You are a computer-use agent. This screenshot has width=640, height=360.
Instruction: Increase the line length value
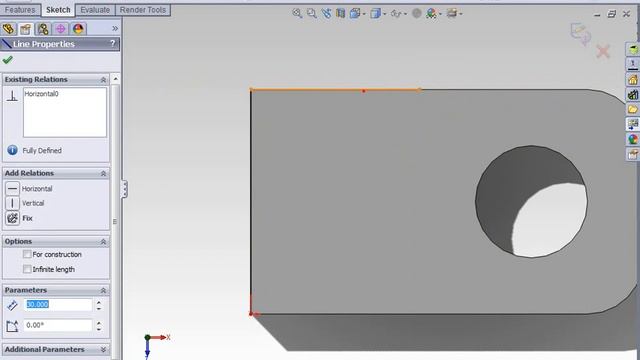(99, 302)
